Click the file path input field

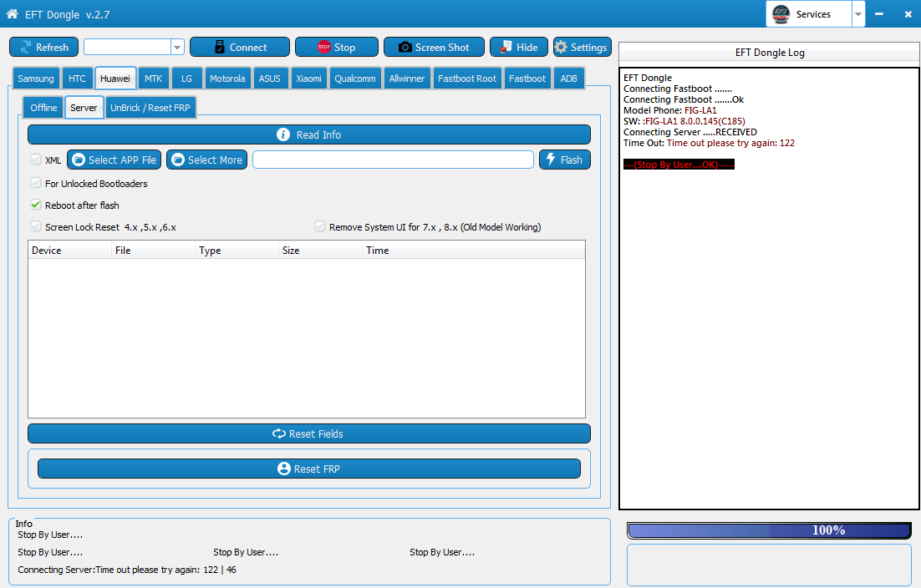[x=393, y=160]
